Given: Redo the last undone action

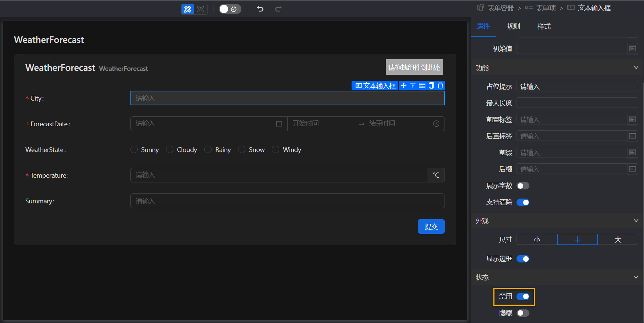Looking at the screenshot, I should click(x=278, y=9).
